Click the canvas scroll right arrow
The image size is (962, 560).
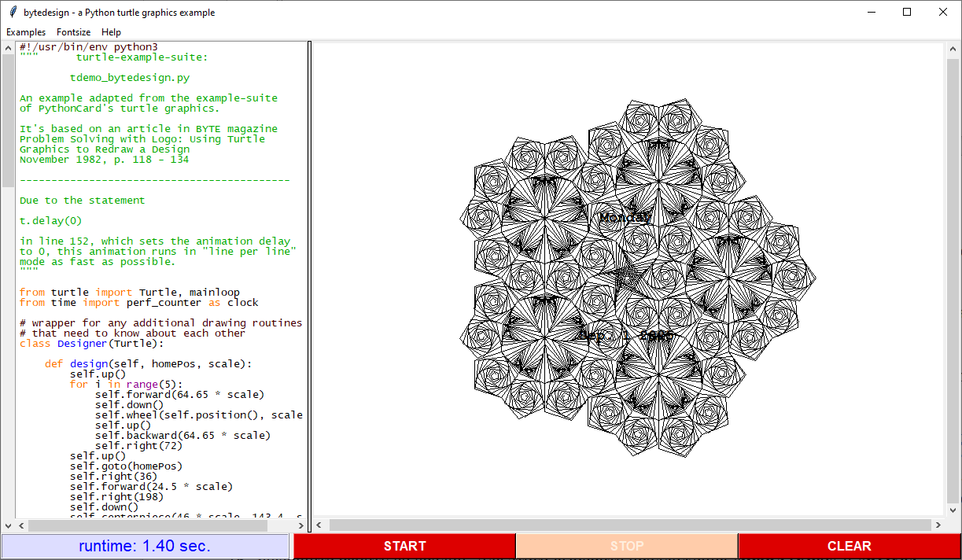coord(938,525)
